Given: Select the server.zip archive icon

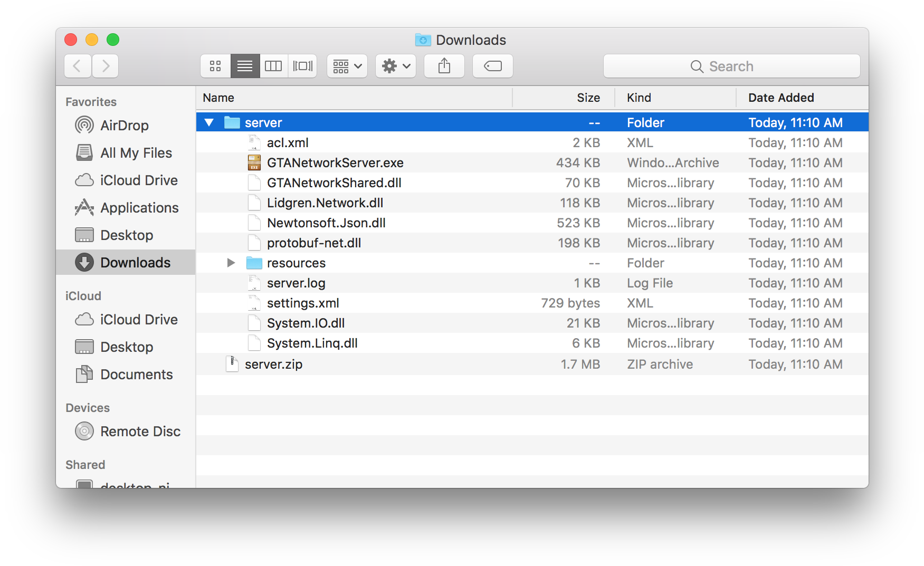Looking at the screenshot, I should [x=232, y=364].
